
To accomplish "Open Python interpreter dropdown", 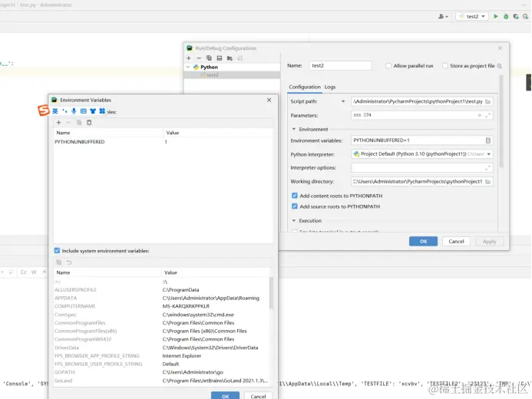I will [x=489, y=154].
